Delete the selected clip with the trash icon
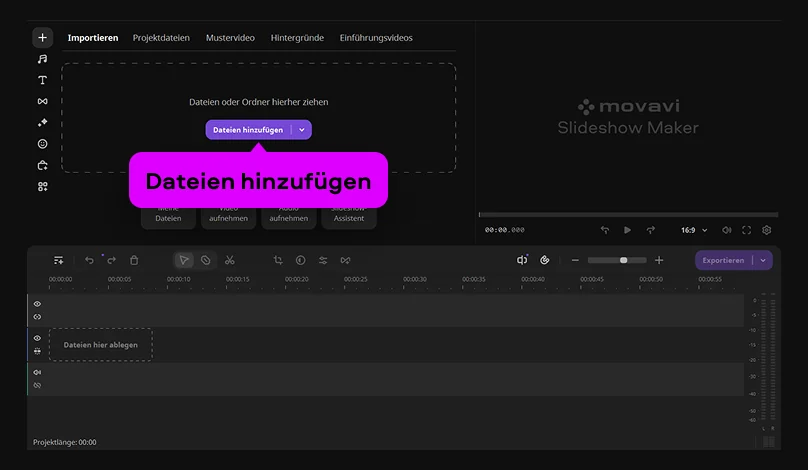This screenshot has height=470, width=808. (134, 260)
